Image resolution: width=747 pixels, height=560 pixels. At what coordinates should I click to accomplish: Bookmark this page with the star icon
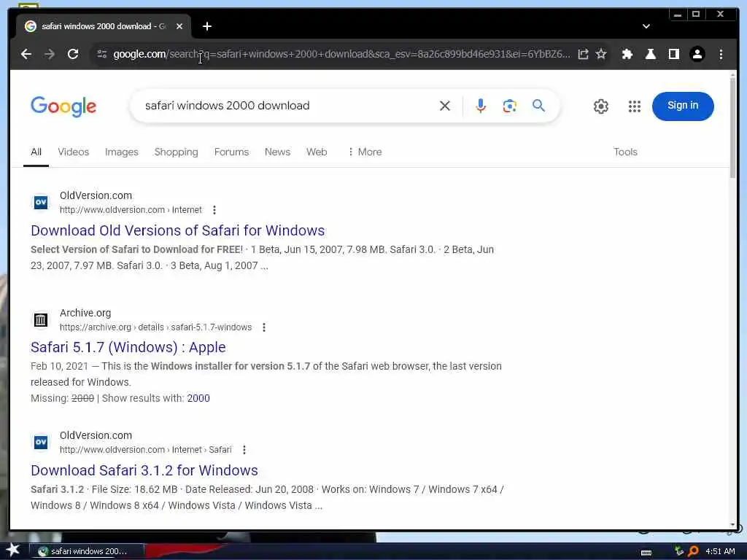[x=601, y=54]
